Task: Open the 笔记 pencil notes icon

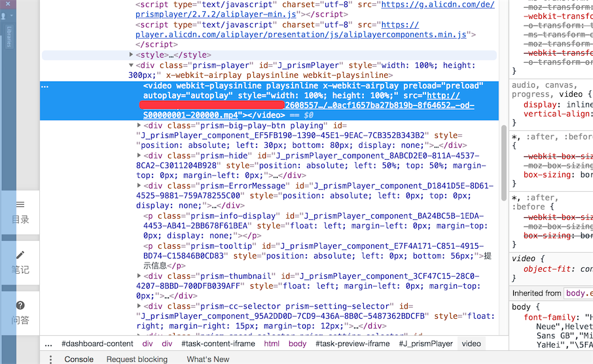Action: (x=20, y=255)
